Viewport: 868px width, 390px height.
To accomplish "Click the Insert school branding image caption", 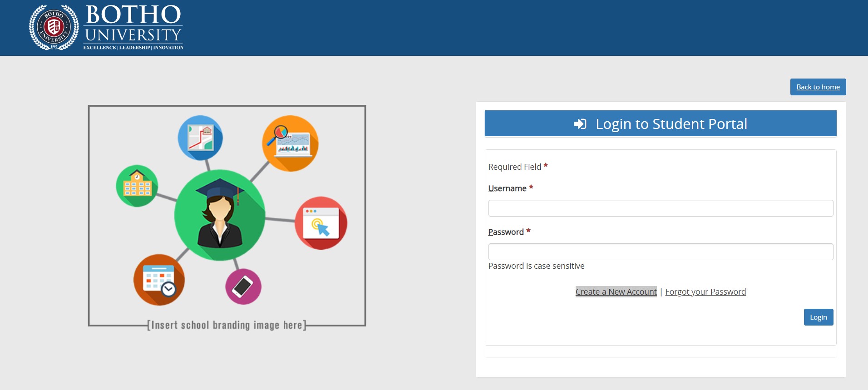I will click(227, 325).
